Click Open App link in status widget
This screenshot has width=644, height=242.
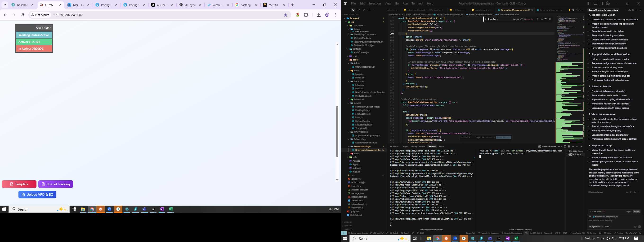(x=44, y=28)
